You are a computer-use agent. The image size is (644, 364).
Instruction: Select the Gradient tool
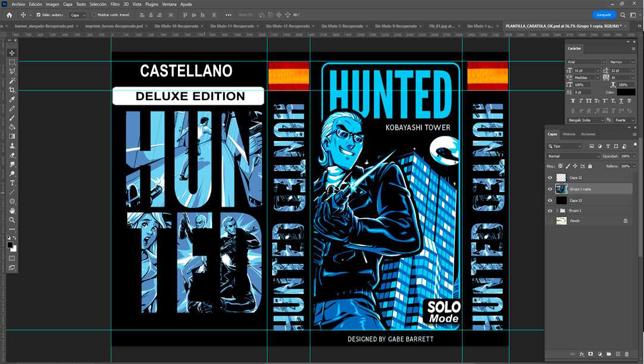12,136
